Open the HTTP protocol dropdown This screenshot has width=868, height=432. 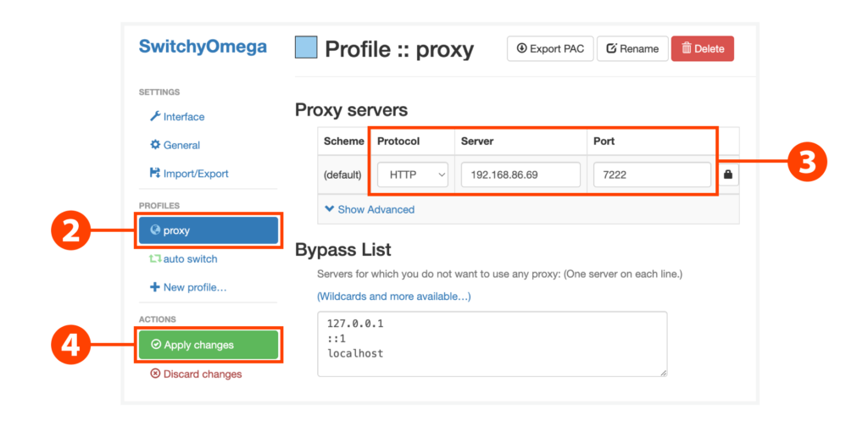[413, 174]
